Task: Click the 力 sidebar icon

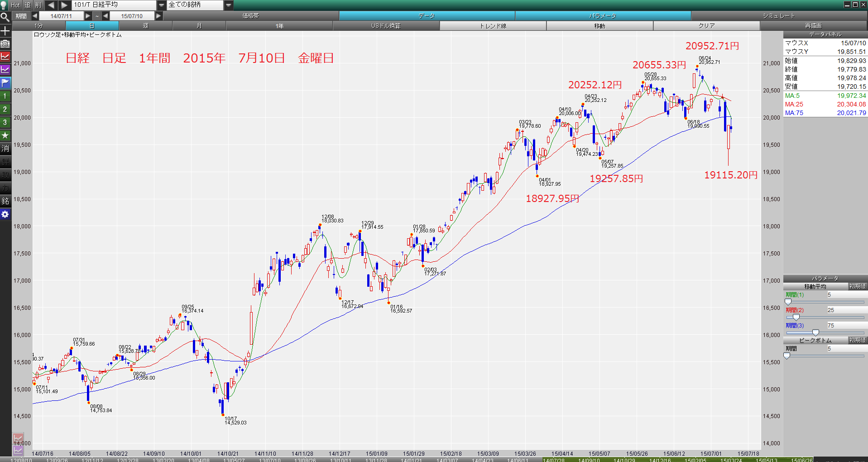Action: pyautogui.click(x=5, y=188)
